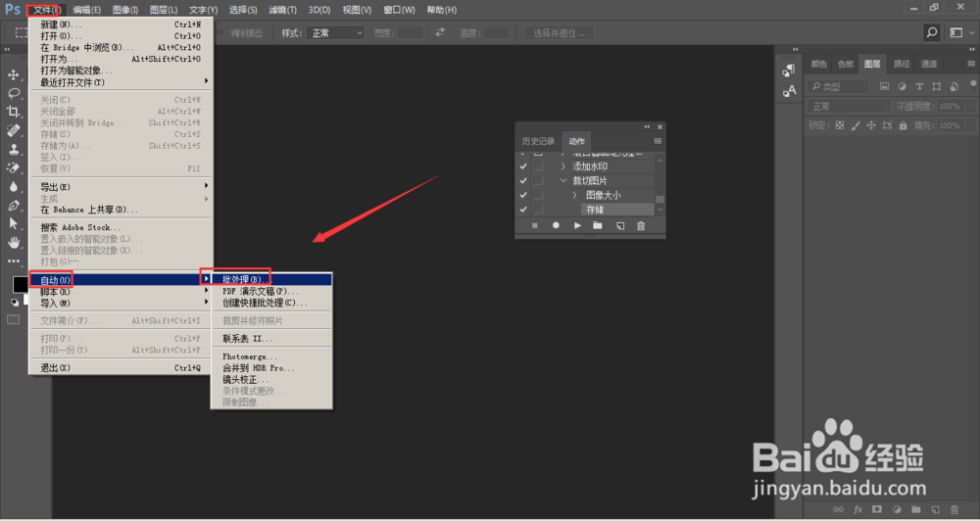980x522 pixels.
Task: Begin recording an action
Action: [x=556, y=225]
